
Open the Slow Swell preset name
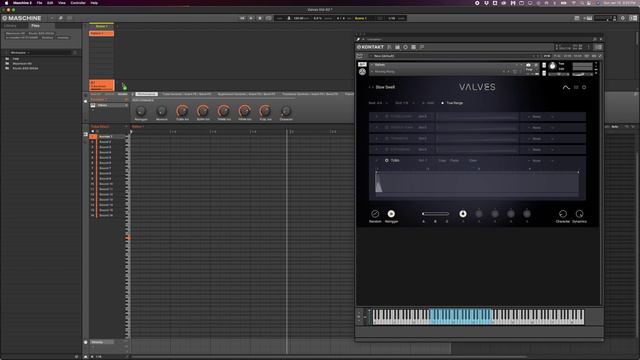tap(385, 87)
